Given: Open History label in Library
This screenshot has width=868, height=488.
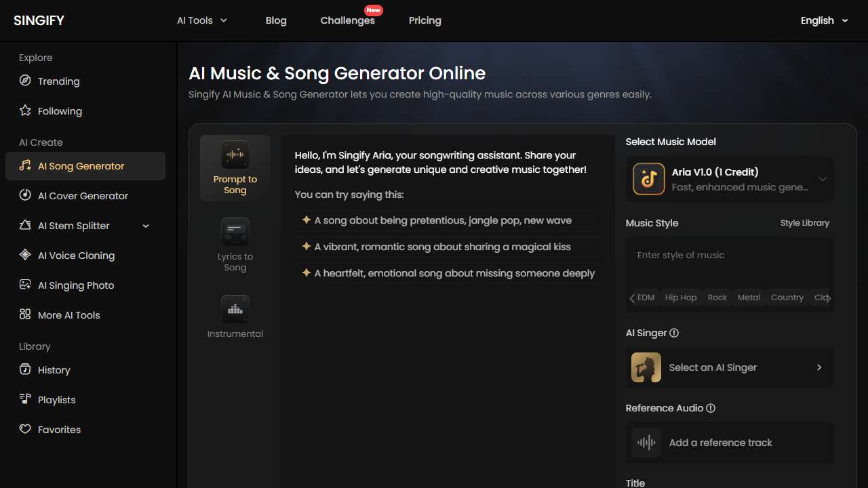Looking at the screenshot, I should (54, 370).
